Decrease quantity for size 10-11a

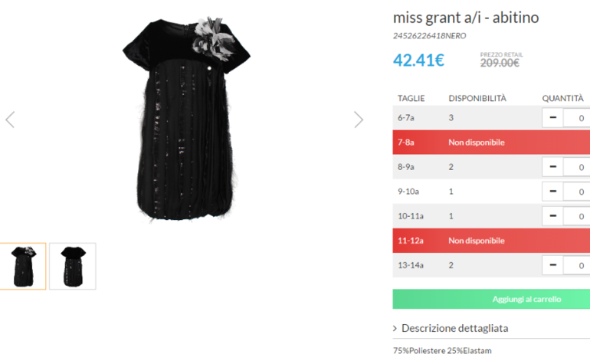pos(552,216)
